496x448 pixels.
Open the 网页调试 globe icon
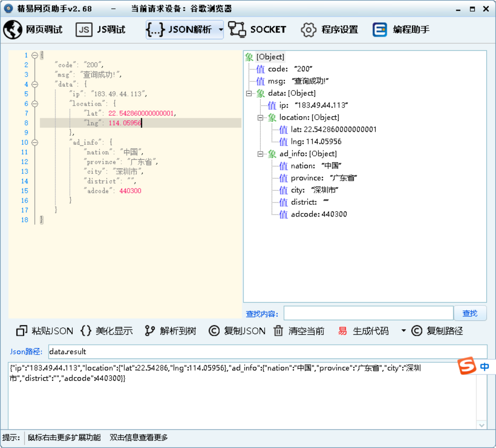click(x=13, y=30)
